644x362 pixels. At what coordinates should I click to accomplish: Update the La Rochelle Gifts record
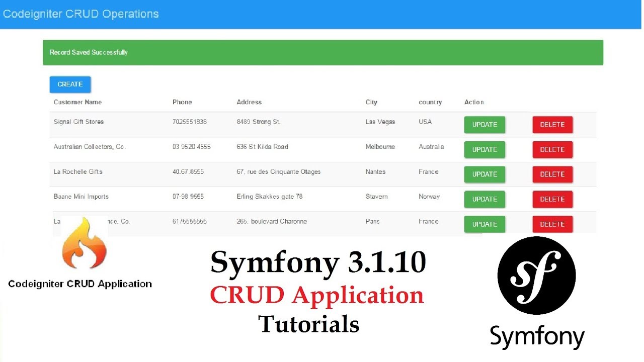[x=485, y=174]
